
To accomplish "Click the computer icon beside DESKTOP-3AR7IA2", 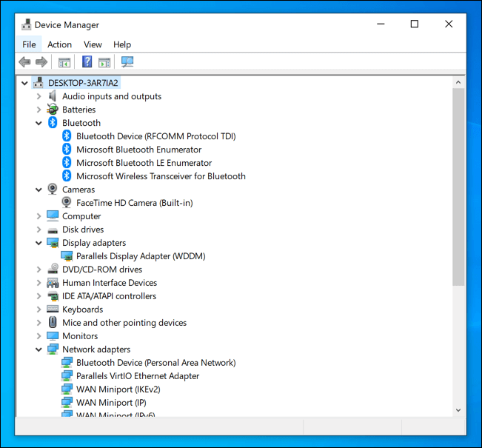I will point(39,83).
